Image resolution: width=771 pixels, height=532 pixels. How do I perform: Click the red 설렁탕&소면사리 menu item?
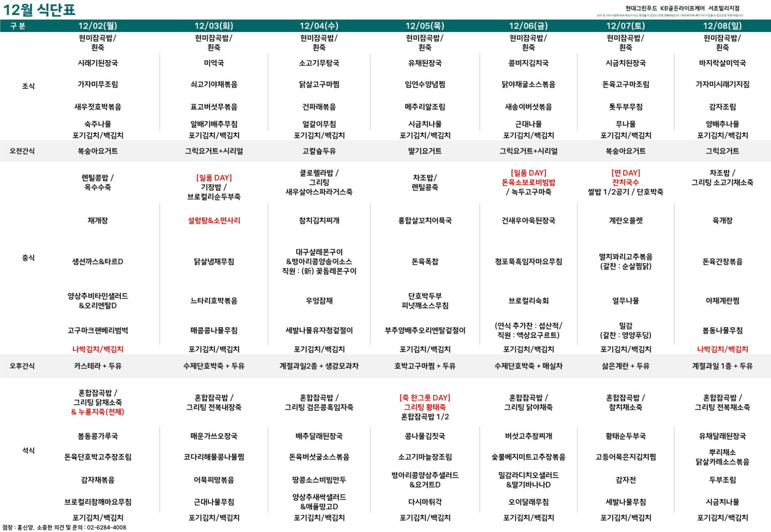[x=214, y=221]
